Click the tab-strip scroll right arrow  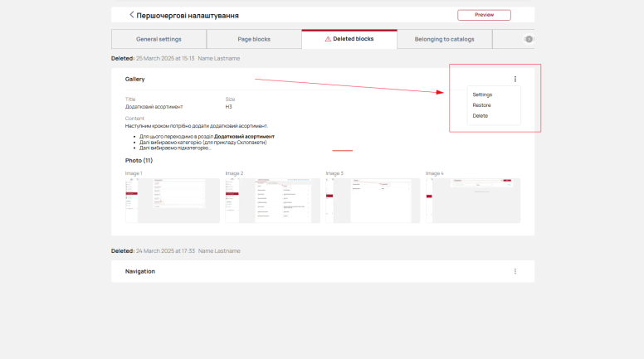pos(529,39)
